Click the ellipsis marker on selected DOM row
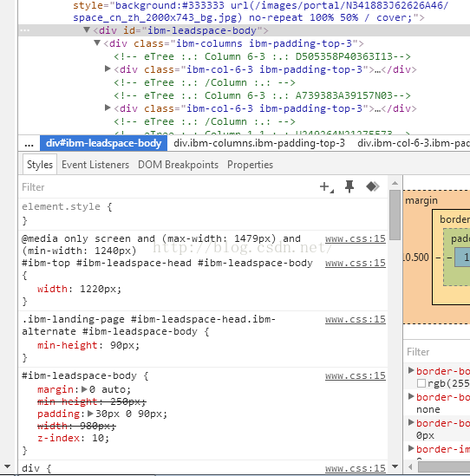Screen dimensions: 470x476 click(x=25, y=30)
